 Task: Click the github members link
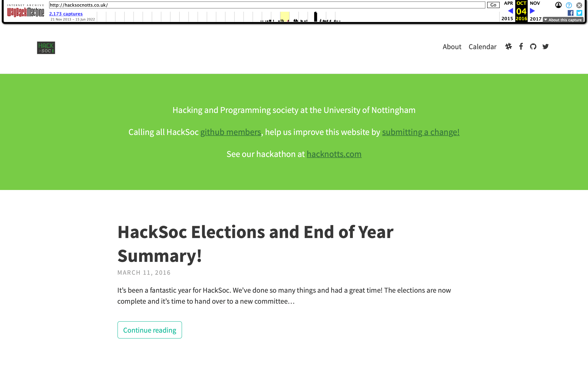231,132
